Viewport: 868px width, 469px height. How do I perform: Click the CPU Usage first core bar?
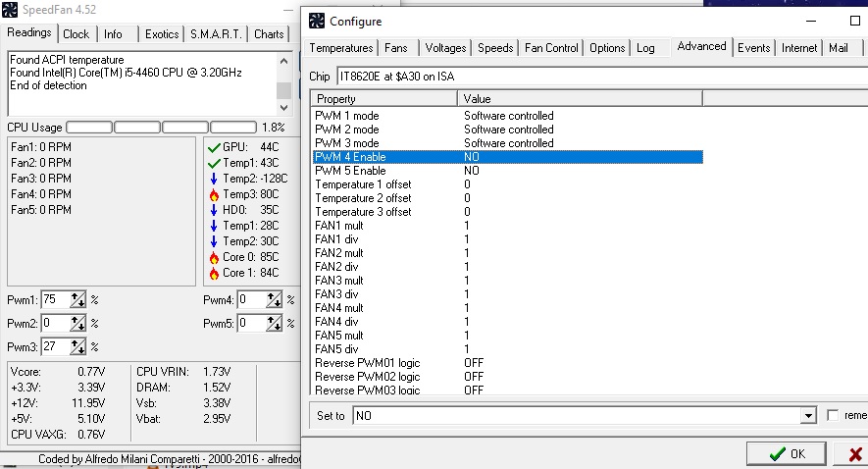point(89,128)
